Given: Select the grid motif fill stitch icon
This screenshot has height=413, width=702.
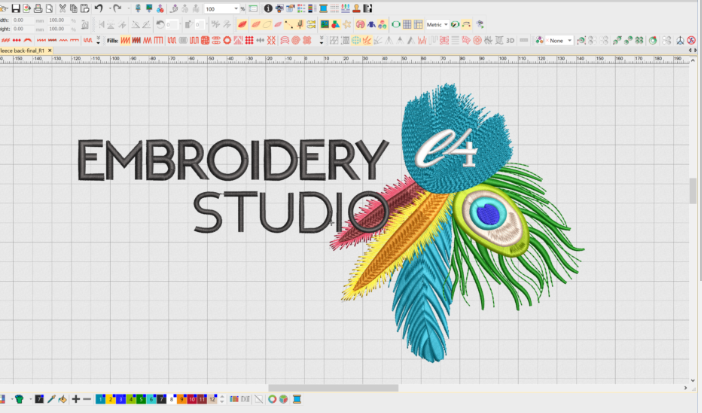Looking at the screenshot, I should pos(249,41).
